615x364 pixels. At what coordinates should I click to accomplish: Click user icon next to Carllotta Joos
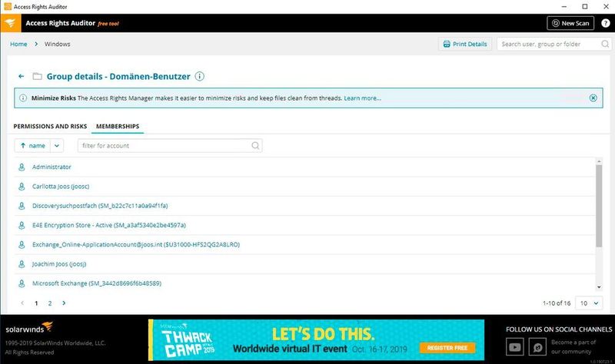pos(22,186)
